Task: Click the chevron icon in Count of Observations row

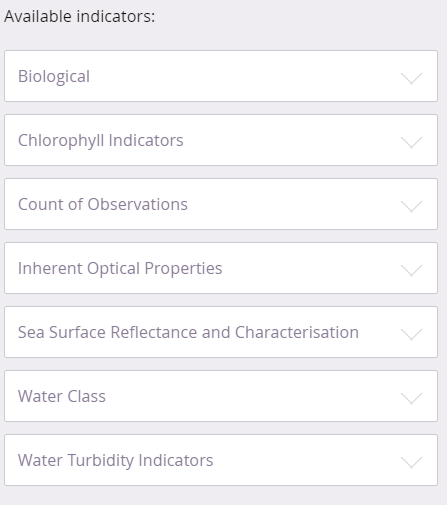Action: click(x=411, y=206)
